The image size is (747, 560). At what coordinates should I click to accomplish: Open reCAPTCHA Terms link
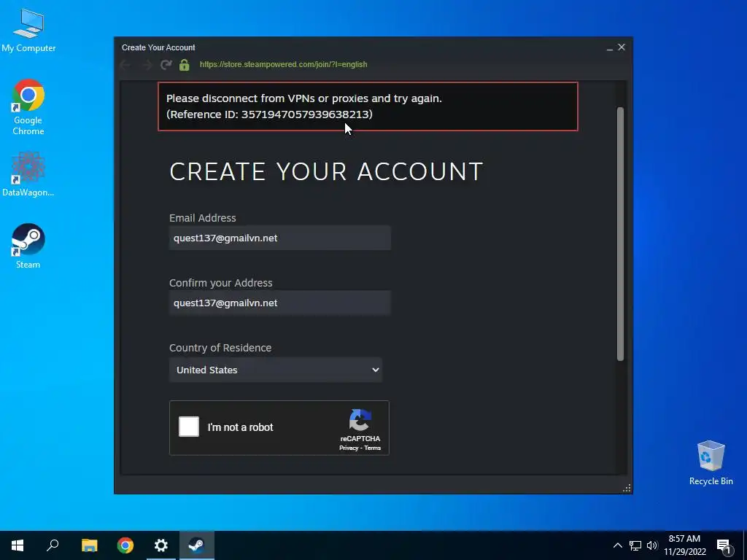tap(372, 448)
